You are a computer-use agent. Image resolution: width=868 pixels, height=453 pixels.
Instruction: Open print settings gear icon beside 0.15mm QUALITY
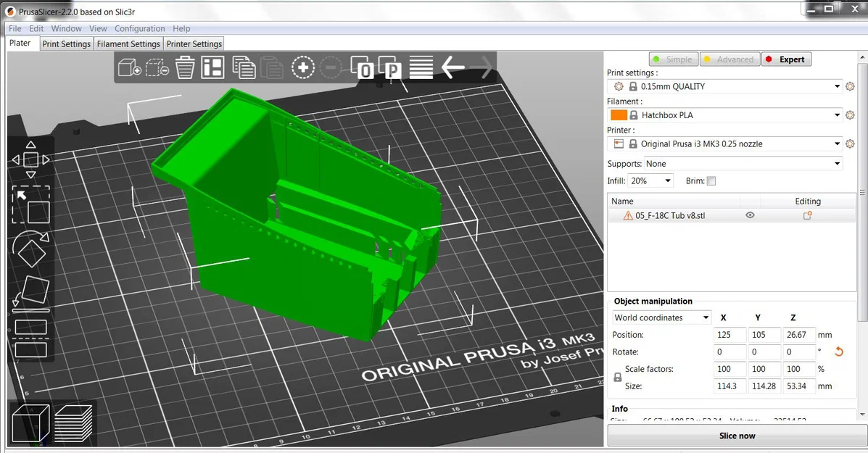(x=851, y=86)
